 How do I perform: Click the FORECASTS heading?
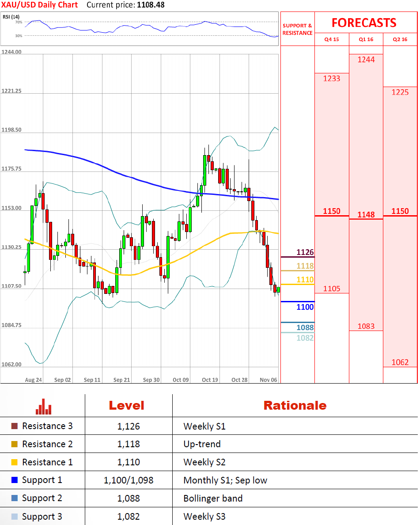(x=364, y=23)
